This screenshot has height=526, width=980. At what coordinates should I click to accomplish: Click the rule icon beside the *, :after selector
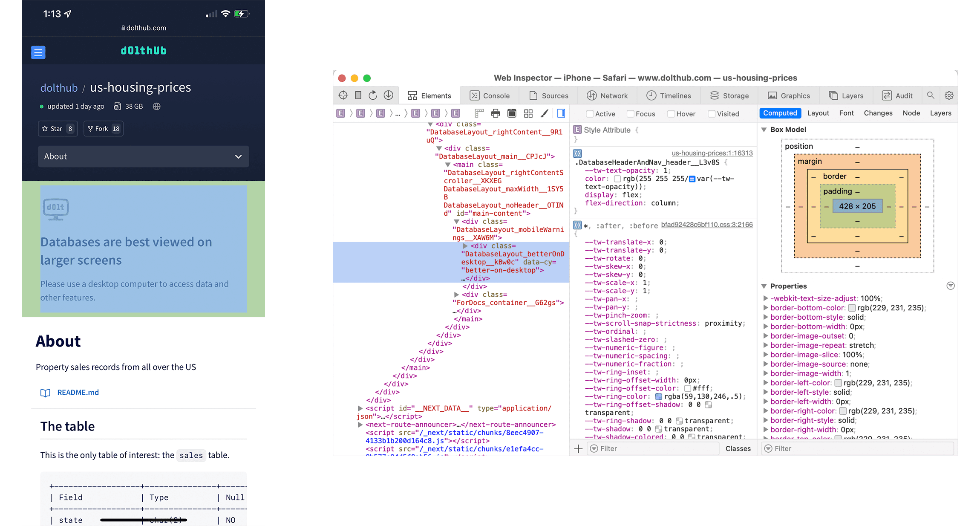tap(577, 225)
